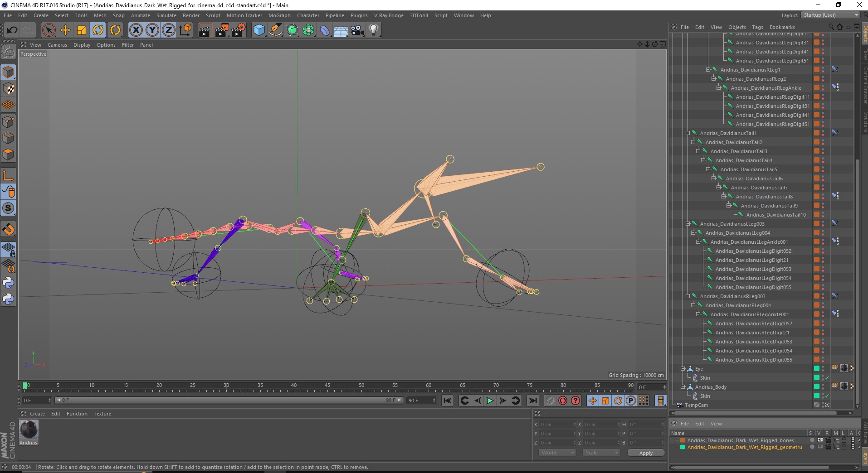Click Record Active Objects button
This screenshot has height=473, width=868.
click(550, 401)
